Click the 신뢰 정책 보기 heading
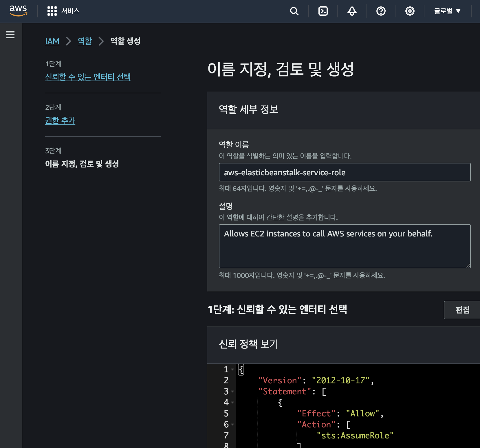The width and height of the screenshot is (480, 448). (248, 344)
